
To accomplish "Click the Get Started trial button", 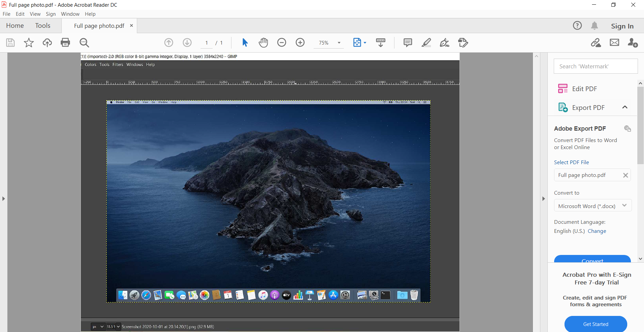I will 595,324.
